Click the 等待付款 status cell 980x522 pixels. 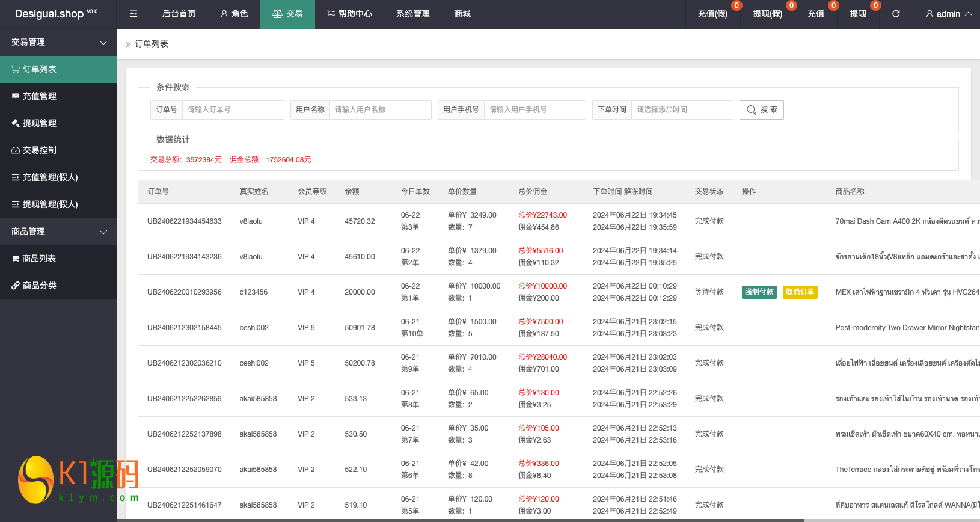(709, 292)
